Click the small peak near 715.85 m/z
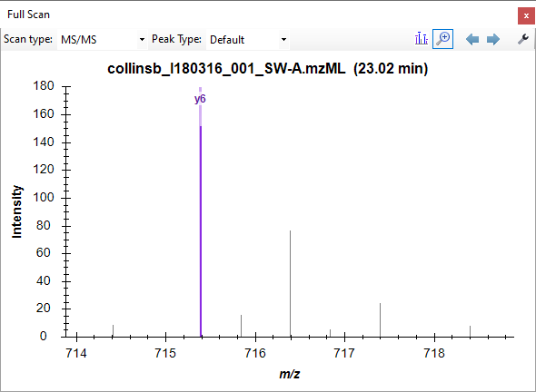 coord(241,326)
